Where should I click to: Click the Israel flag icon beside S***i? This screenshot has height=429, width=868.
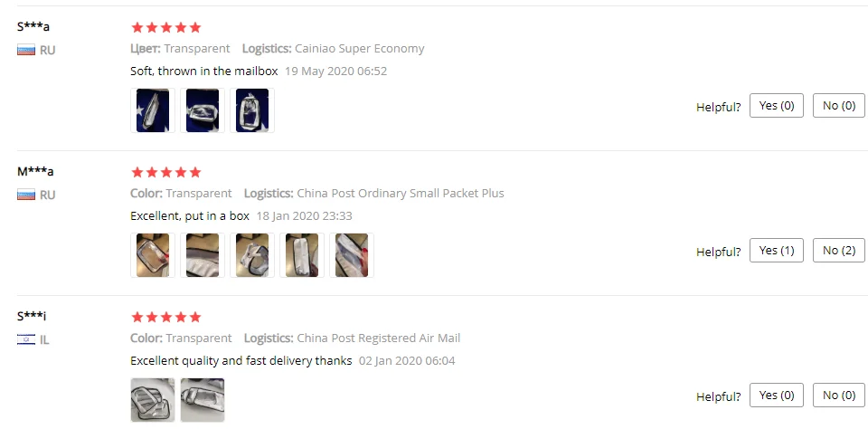[26, 339]
